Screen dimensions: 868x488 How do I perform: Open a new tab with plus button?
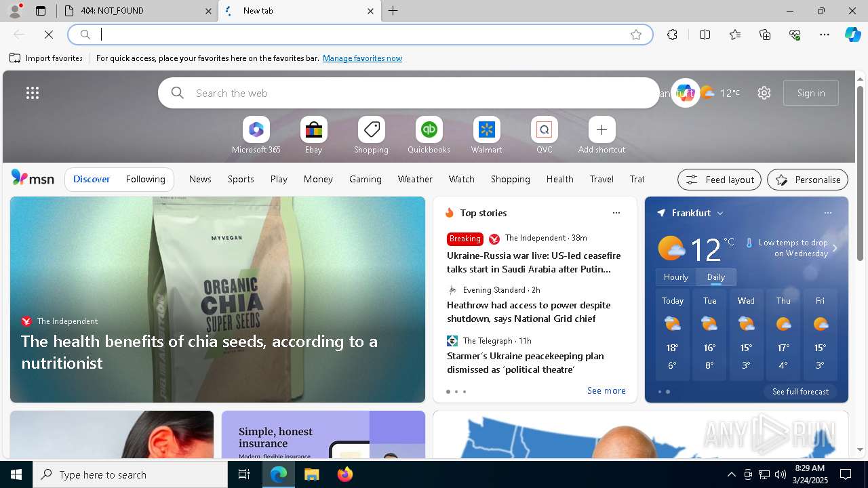point(393,11)
